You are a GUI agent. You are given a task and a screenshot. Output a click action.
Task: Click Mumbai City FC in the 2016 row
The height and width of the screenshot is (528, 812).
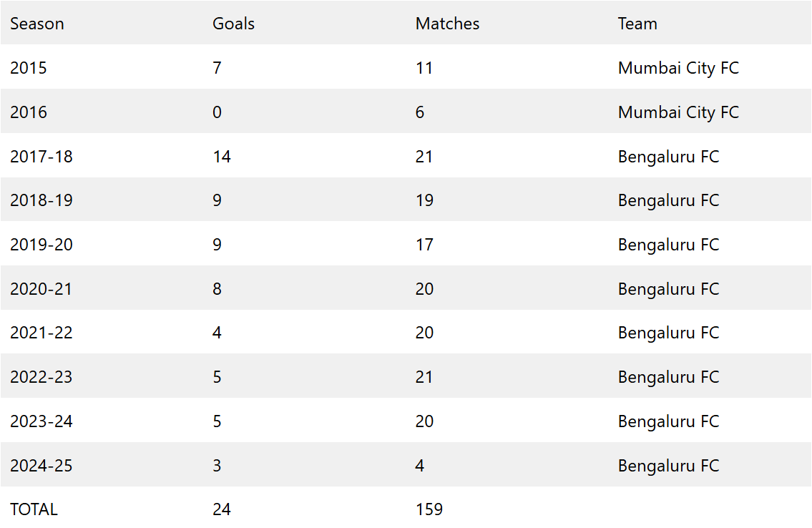pos(678,112)
